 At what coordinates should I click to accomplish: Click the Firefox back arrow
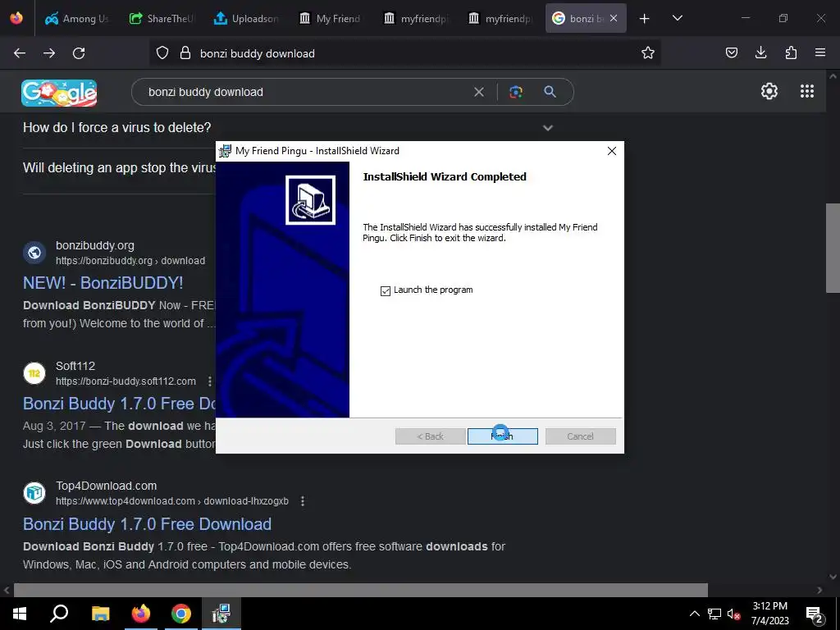pos(20,53)
